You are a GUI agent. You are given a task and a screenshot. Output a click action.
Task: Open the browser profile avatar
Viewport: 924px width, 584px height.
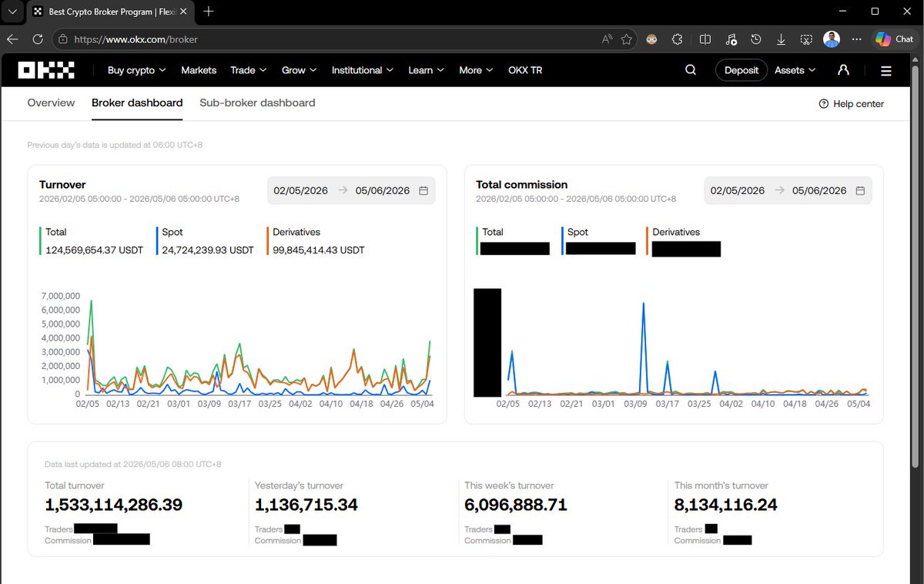(x=832, y=39)
